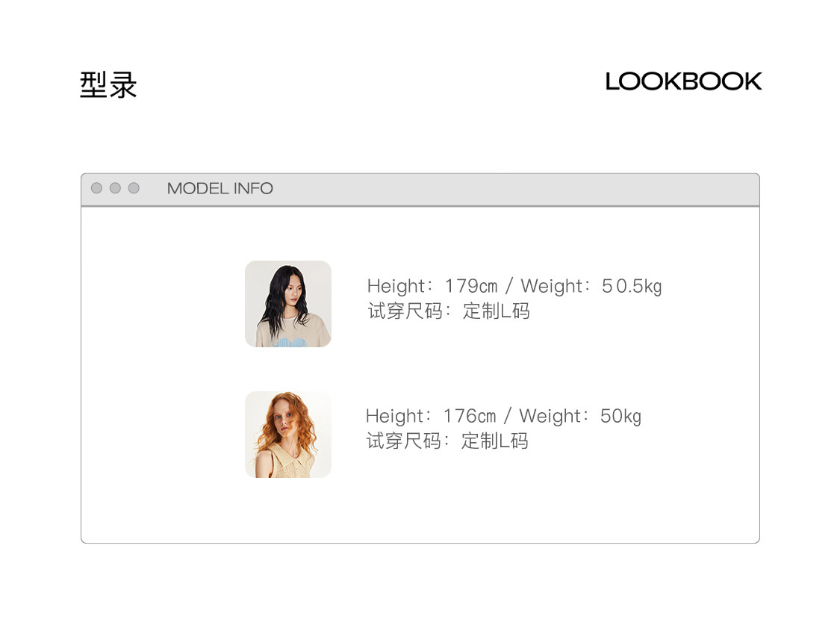Click the character 型 in heading
The width and height of the screenshot is (840, 625).
pyautogui.click(x=93, y=84)
